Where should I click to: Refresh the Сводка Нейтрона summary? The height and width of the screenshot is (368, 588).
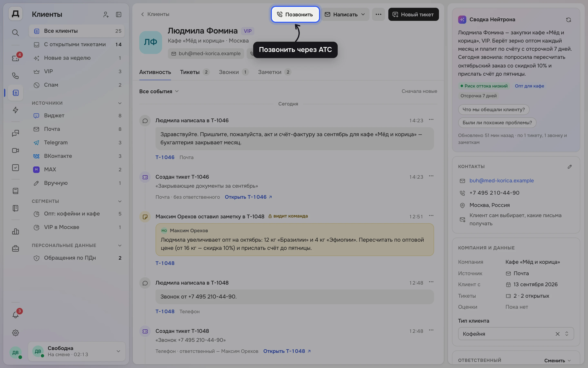568,20
